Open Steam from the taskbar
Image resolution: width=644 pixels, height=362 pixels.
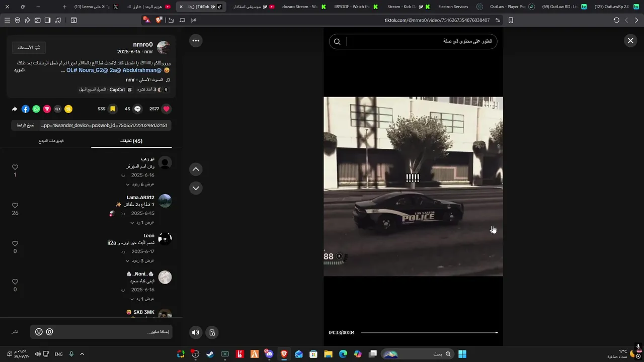[x=210, y=354]
